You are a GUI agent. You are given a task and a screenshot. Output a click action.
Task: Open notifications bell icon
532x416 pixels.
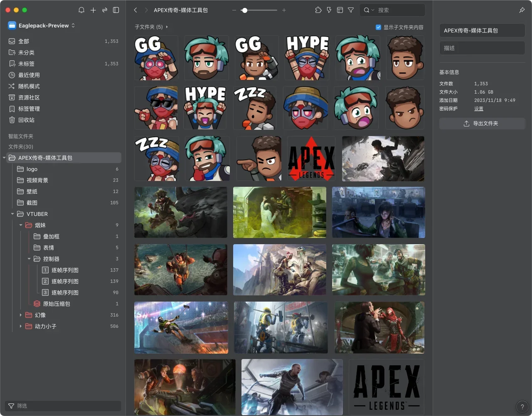coord(81,10)
